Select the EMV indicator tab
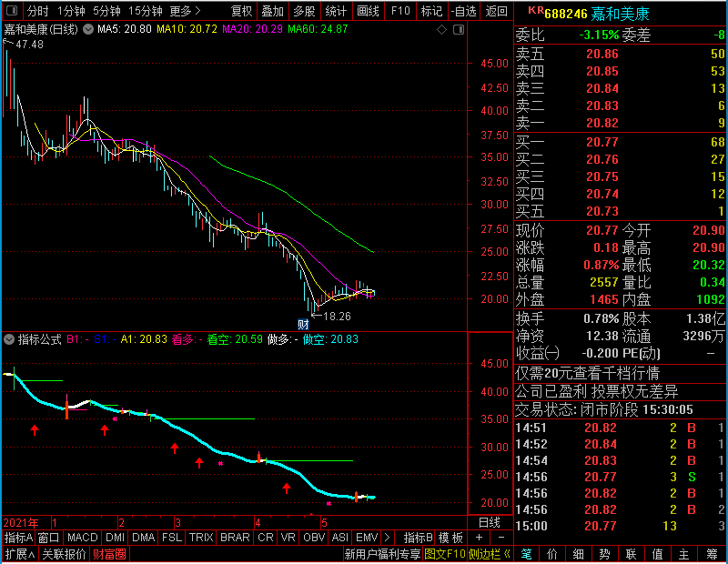This screenshot has height=564, width=728. click(x=367, y=538)
